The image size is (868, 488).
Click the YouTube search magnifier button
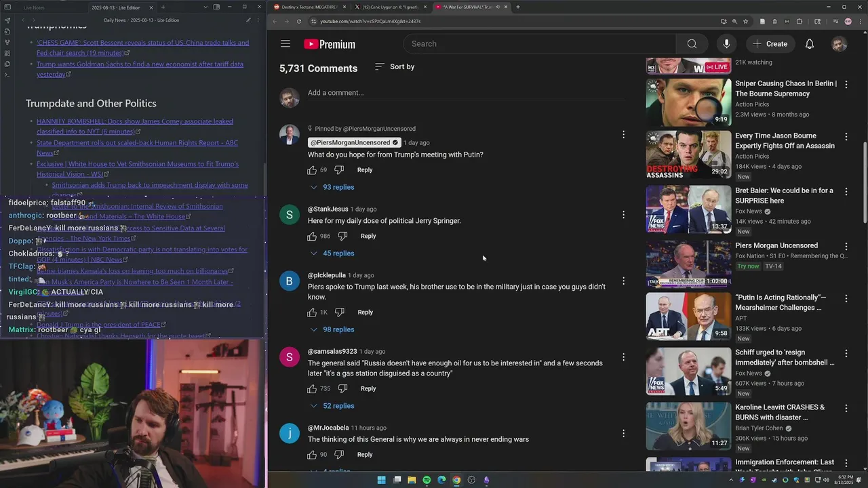coord(692,44)
